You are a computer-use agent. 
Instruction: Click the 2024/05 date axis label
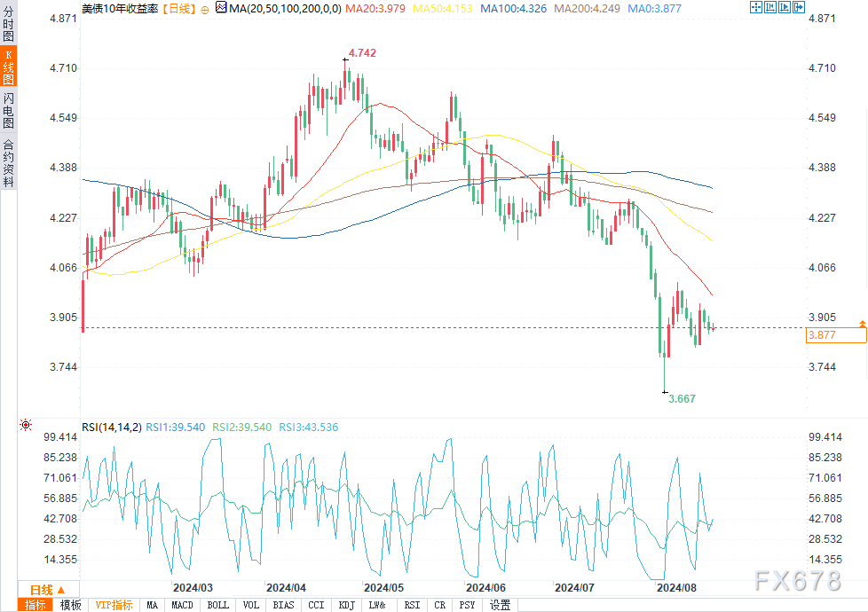pos(383,588)
